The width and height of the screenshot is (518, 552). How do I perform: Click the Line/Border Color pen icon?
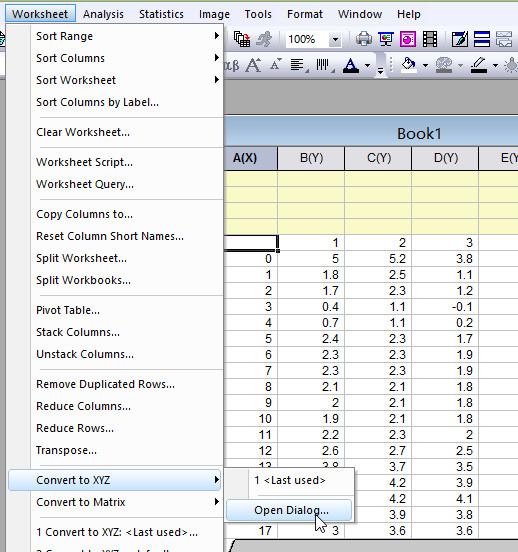click(479, 65)
